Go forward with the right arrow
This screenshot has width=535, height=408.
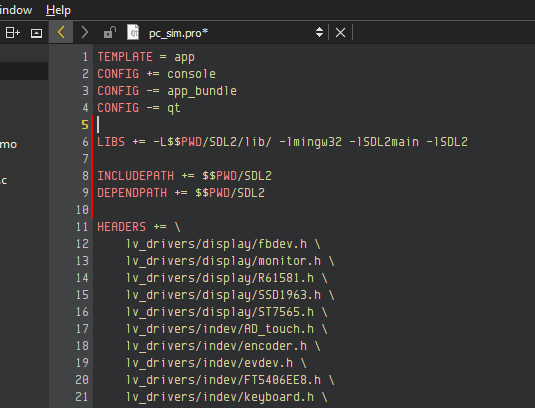(x=85, y=33)
